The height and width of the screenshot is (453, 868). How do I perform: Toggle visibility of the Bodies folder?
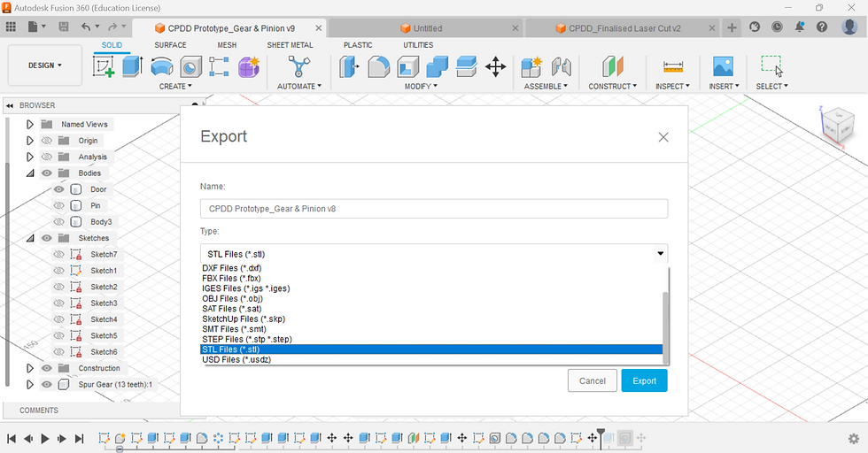(47, 173)
